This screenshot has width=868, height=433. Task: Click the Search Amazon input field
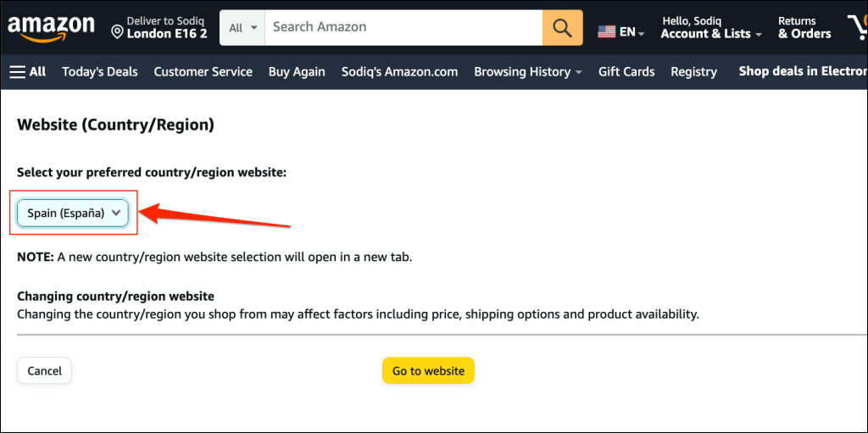pos(403,28)
